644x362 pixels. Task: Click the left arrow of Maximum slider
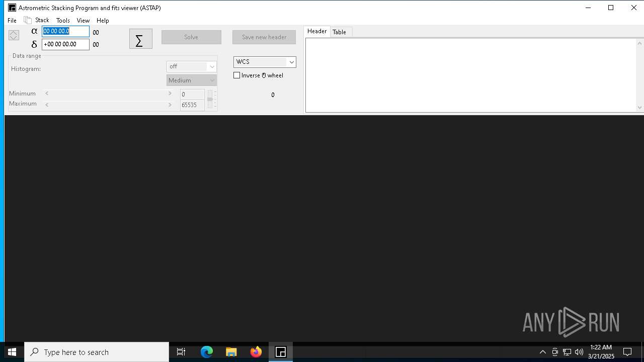(47, 105)
